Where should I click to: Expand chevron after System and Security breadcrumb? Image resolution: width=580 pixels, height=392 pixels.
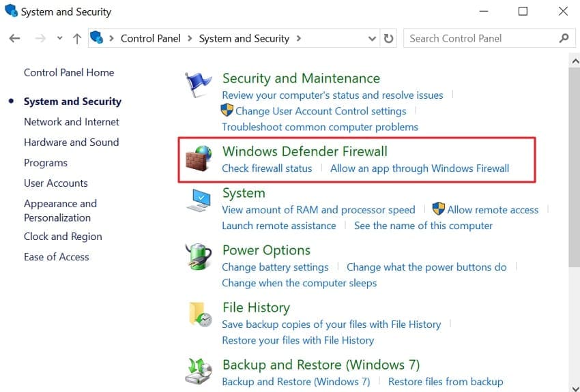[x=299, y=38]
